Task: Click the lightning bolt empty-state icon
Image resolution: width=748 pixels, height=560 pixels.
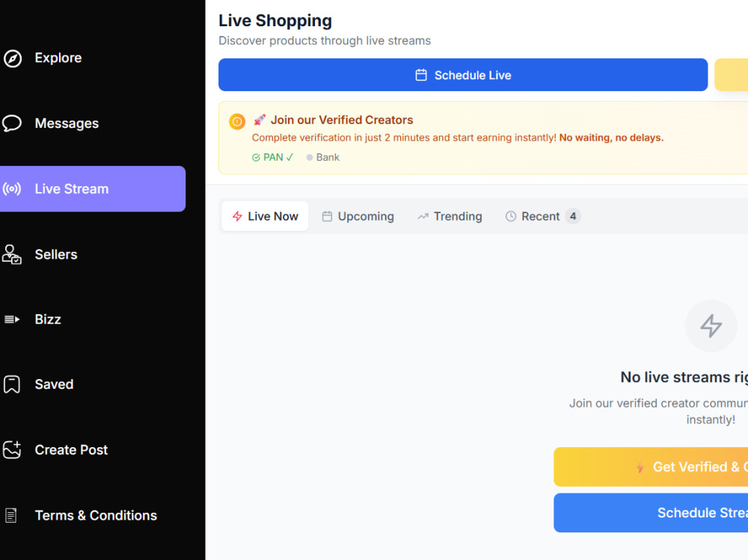Action: click(711, 326)
